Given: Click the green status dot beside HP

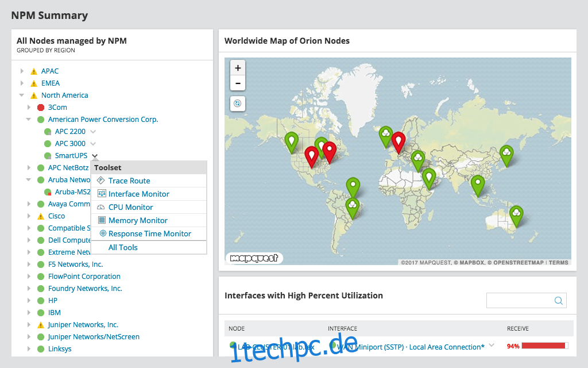Looking at the screenshot, I should pyautogui.click(x=41, y=301).
